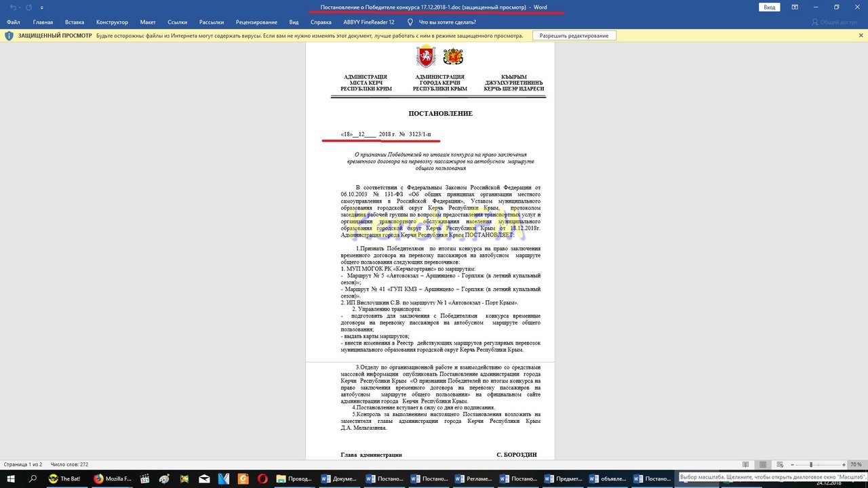Screen dimensions: 868x488
Task: Click the Вход sign-in button
Action: click(769, 7)
